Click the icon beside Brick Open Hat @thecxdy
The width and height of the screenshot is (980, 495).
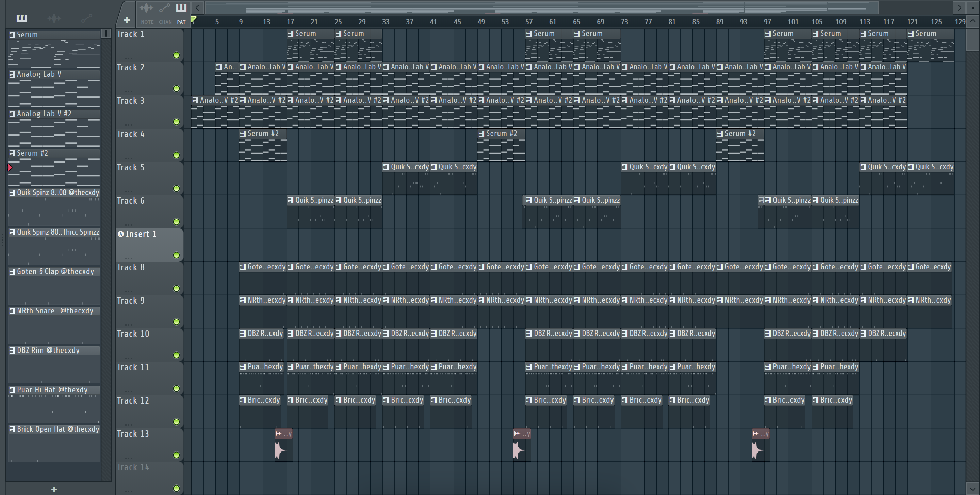pyautogui.click(x=12, y=429)
